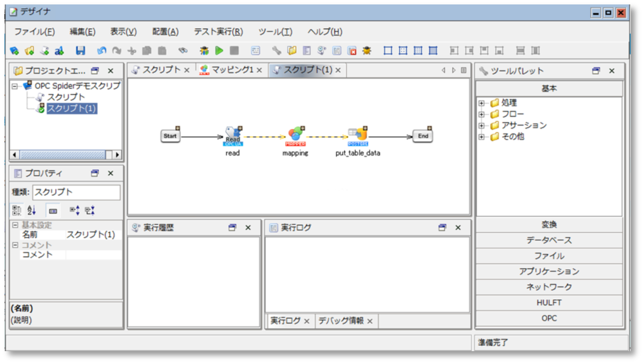Select the mapping Mapper component icon

[x=296, y=136]
